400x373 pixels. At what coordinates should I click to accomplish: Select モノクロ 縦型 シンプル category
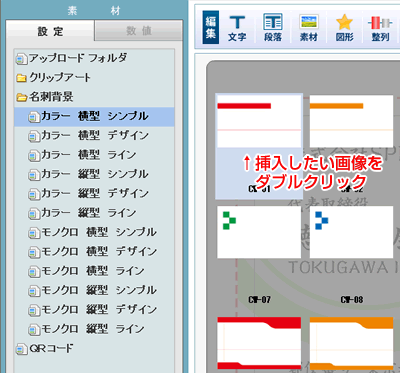pos(94,290)
